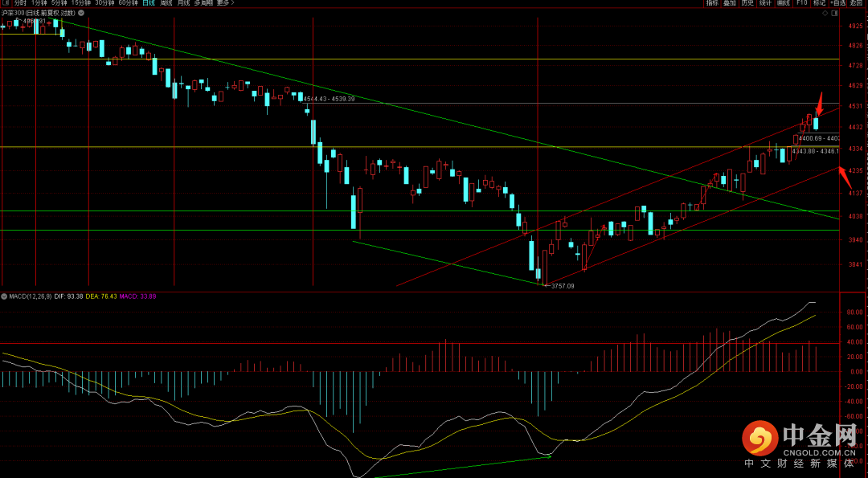Switch to 周线 weekly chart

click(166, 2)
